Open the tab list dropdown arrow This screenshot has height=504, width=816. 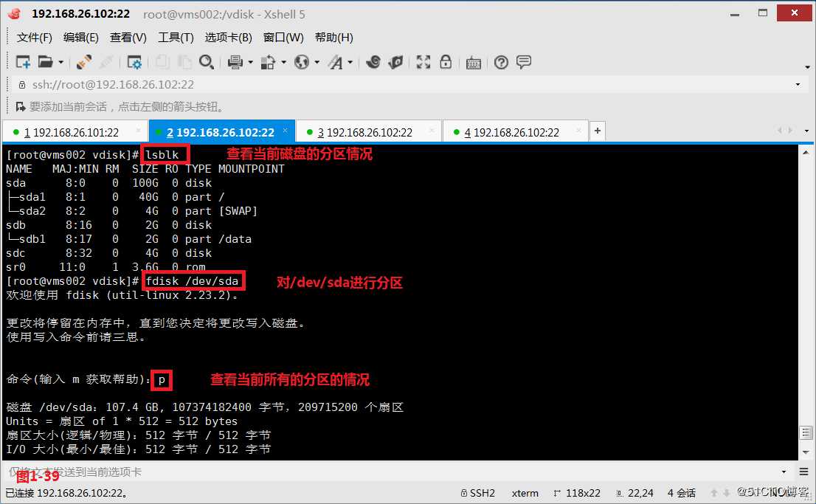click(x=806, y=131)
